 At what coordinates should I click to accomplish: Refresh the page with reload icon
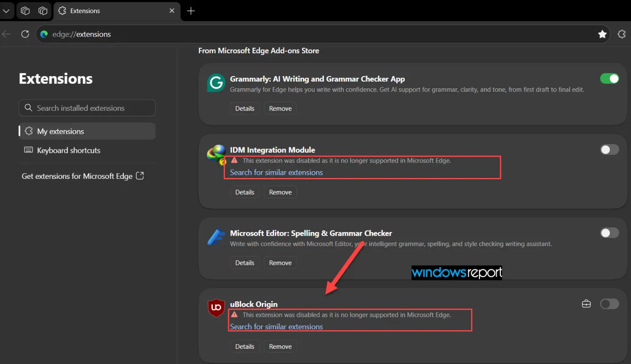click(x=25, y=34)
